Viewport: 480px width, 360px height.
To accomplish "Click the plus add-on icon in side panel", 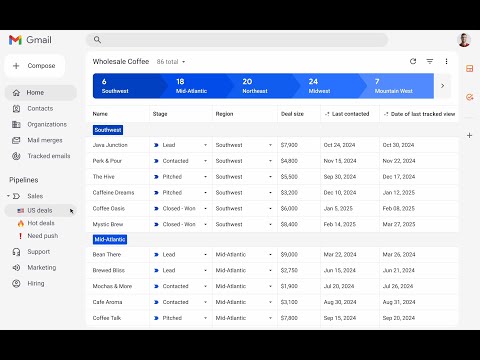I will (x=469, y=135).
